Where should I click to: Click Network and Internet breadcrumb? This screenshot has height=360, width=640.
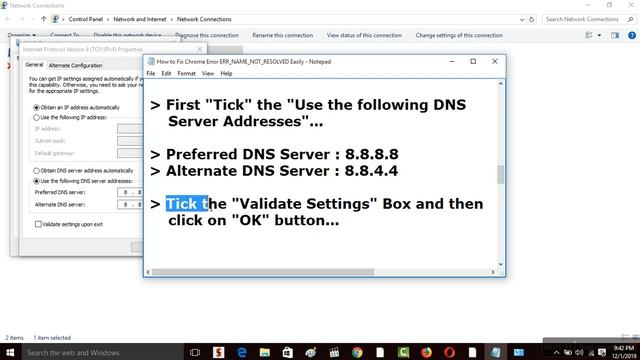140,19
